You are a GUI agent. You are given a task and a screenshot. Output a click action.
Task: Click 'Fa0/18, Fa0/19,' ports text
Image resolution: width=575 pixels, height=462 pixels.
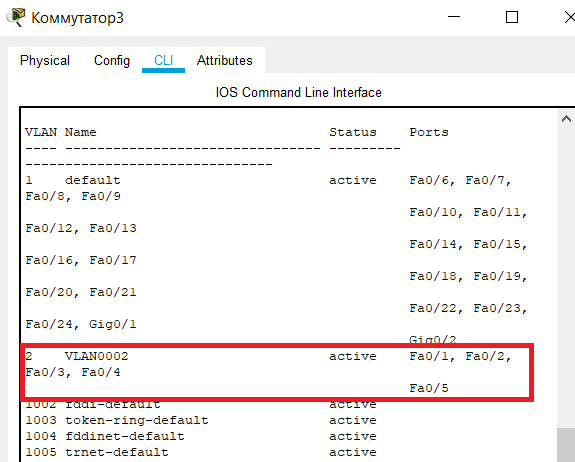468,276
